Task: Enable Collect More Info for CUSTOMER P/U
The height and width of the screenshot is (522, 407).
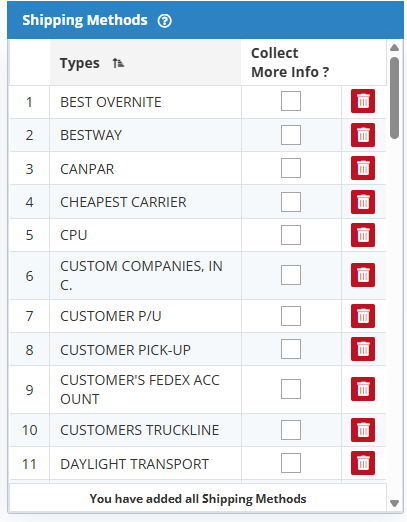Action: tap(291, 316)
